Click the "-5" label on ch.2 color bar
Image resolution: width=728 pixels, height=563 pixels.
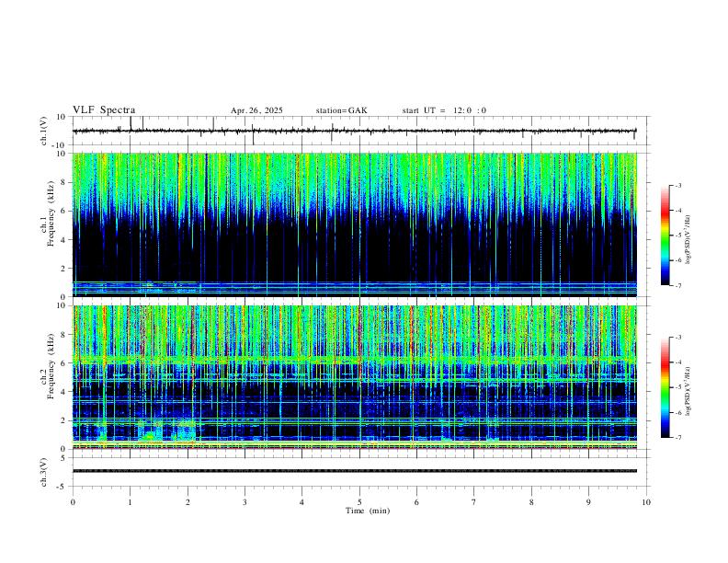[x=677, y=387]
